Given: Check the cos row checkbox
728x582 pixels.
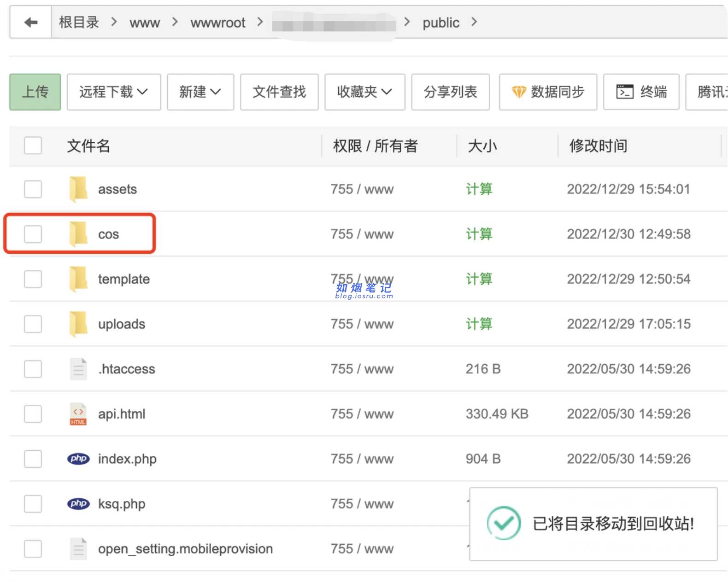Looking at the screenshot, I should pos(33,234).
